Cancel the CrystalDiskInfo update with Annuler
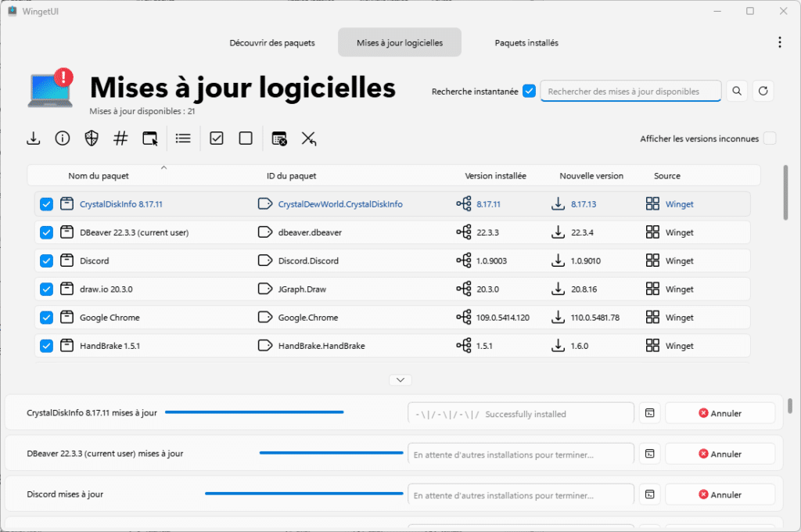The image size is (801, 532). (x=720, y=413)
